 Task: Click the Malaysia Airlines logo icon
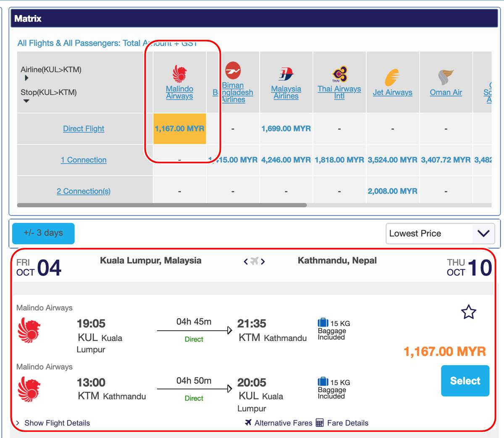click(x=286, y=74)
